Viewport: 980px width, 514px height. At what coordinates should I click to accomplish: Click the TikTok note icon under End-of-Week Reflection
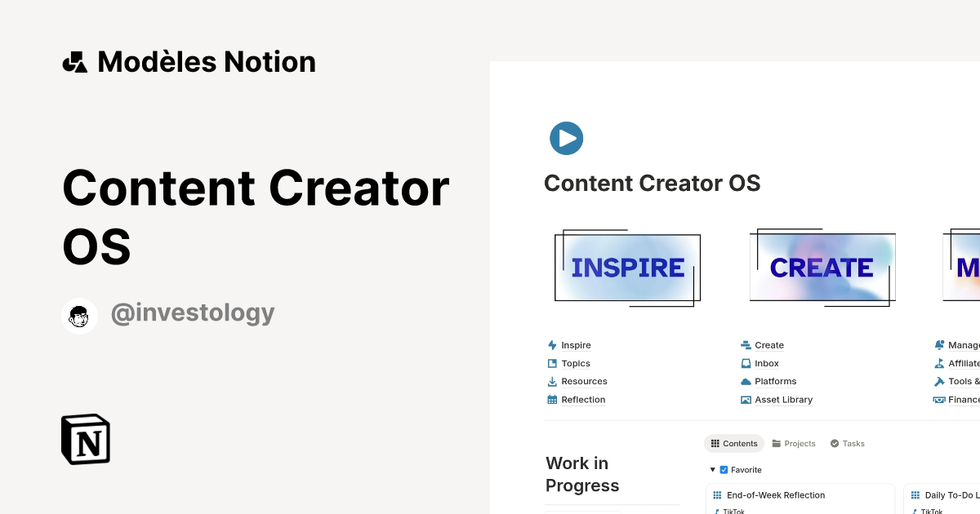tap(717, 511)
